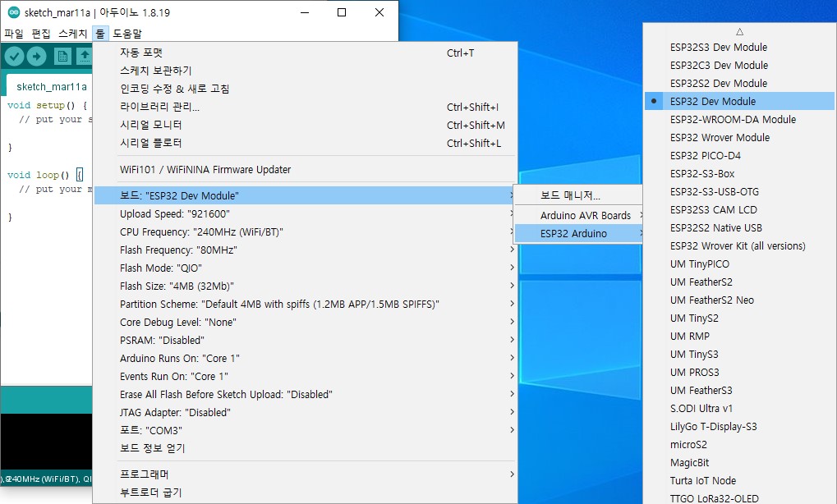Expand CPU Frequency: "240MHz (WiFi/BT)" submenu

pos(305,232)
